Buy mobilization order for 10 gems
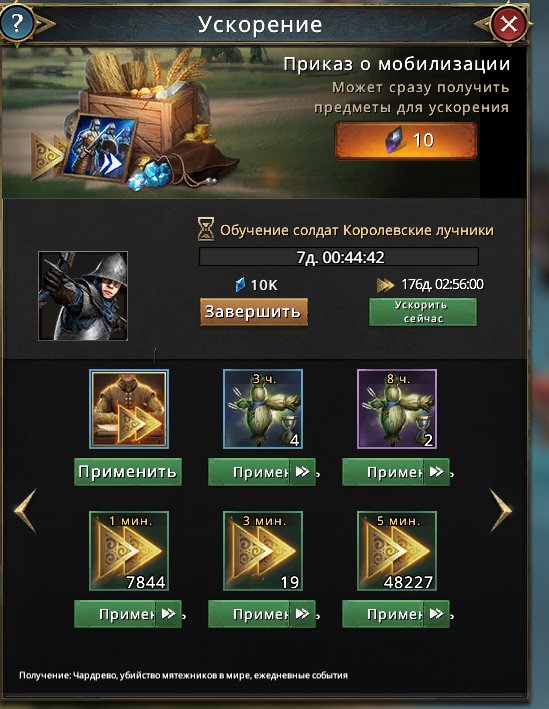 click(x=406, y=141)
